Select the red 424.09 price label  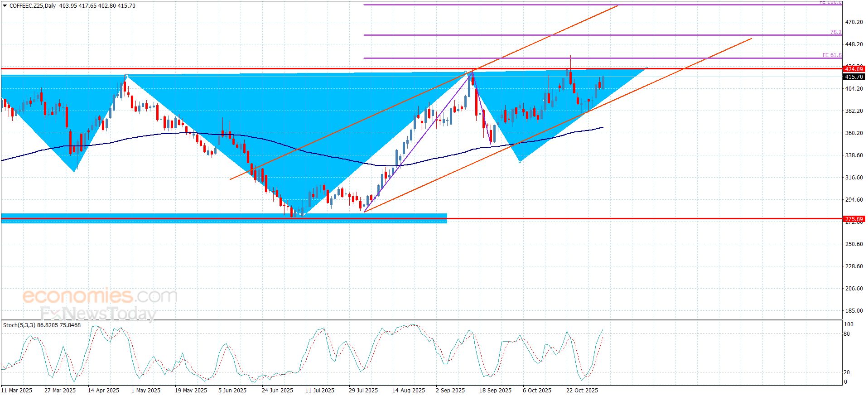click(854, 69)
